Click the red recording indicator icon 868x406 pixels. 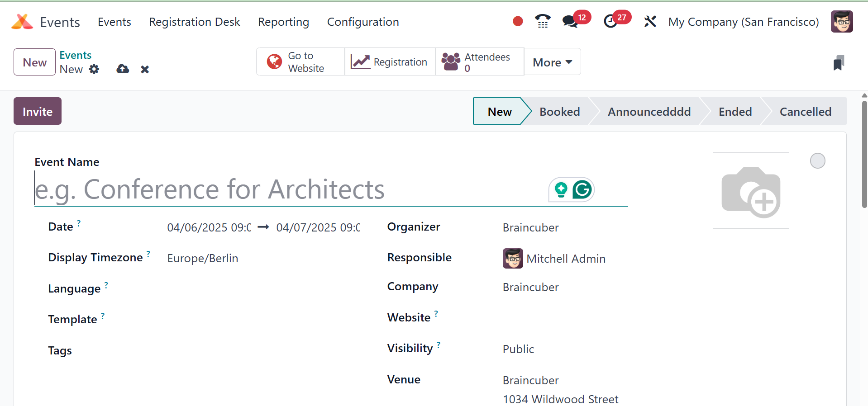point(518,21)
